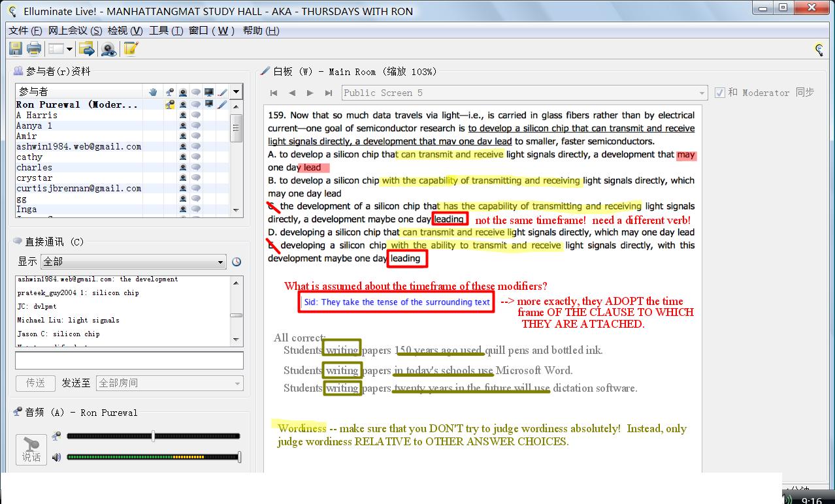Toggle Ron Purewal's microphone permission icon
This screenshot has width=835, height=504.
tap(170, 104)
